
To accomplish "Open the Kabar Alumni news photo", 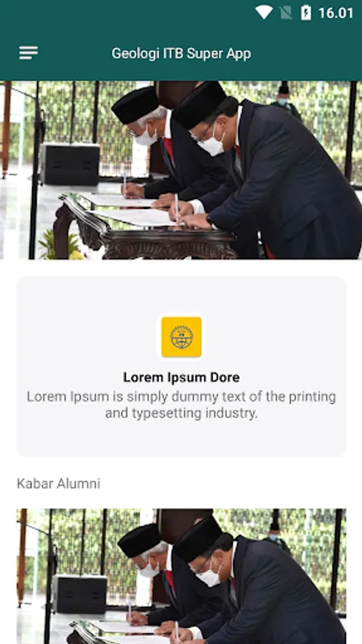I will coord(182,576).
